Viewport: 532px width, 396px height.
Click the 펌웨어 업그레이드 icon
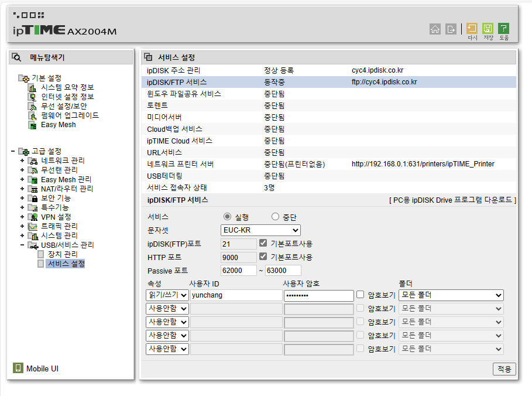click(32, 116)
